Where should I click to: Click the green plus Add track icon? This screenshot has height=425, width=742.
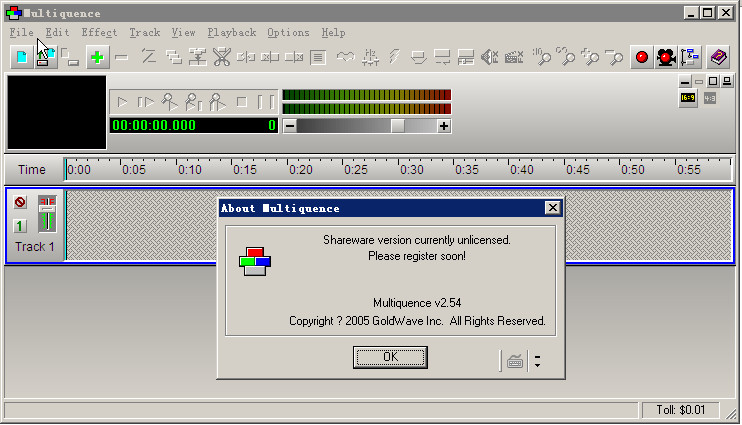coord(97,57)
